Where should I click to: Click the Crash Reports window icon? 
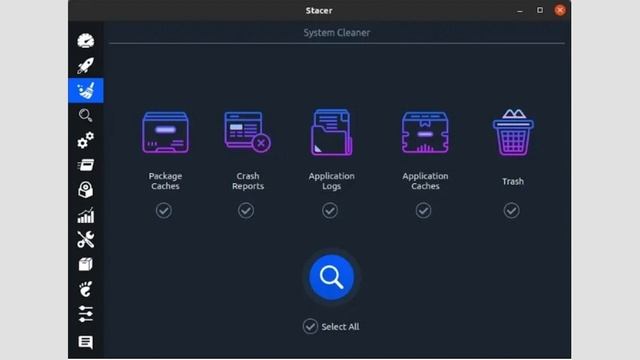(x=247, y=132)
